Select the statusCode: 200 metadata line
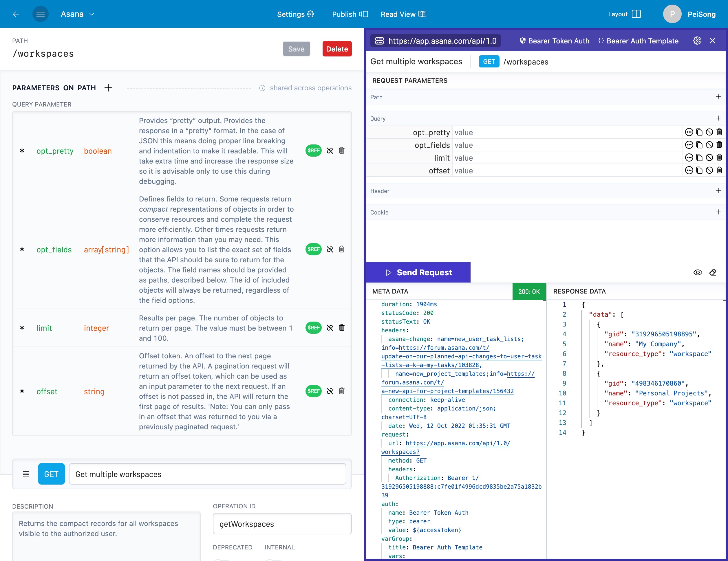This screenshot has height=561, width=728. coord(407,313)
